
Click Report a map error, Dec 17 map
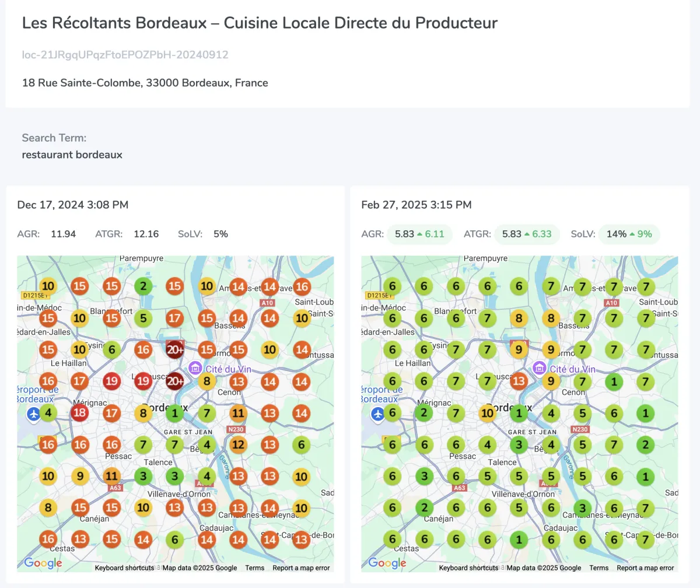click(301, 568)
